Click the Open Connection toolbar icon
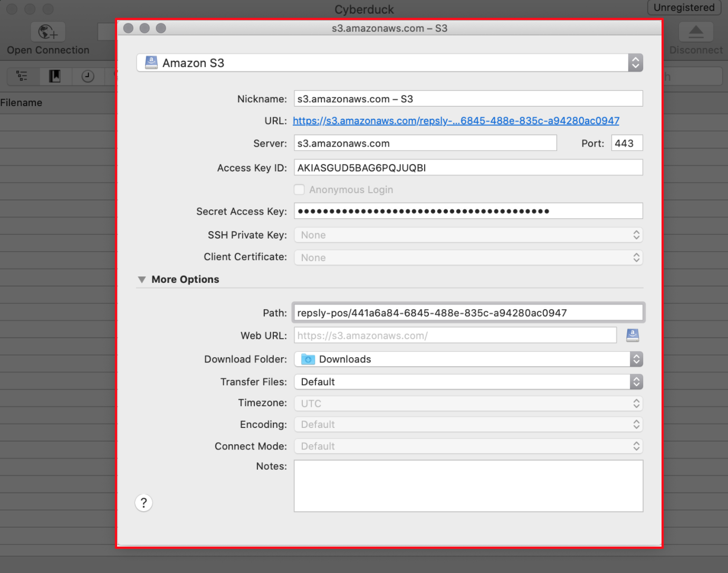Image resolution: width=728 pixels, height=573 pixels. 48,32
